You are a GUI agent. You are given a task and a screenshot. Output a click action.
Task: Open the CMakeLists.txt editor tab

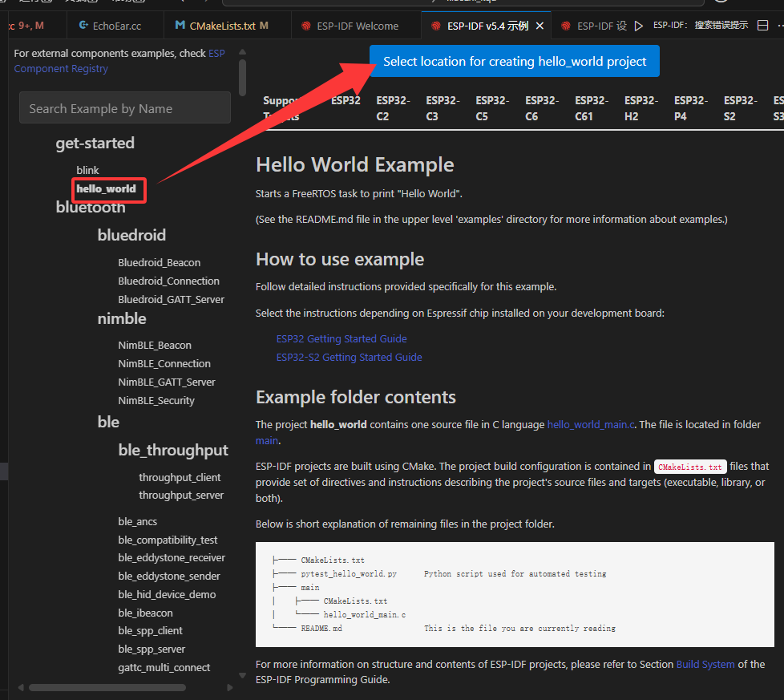(222, 26)
